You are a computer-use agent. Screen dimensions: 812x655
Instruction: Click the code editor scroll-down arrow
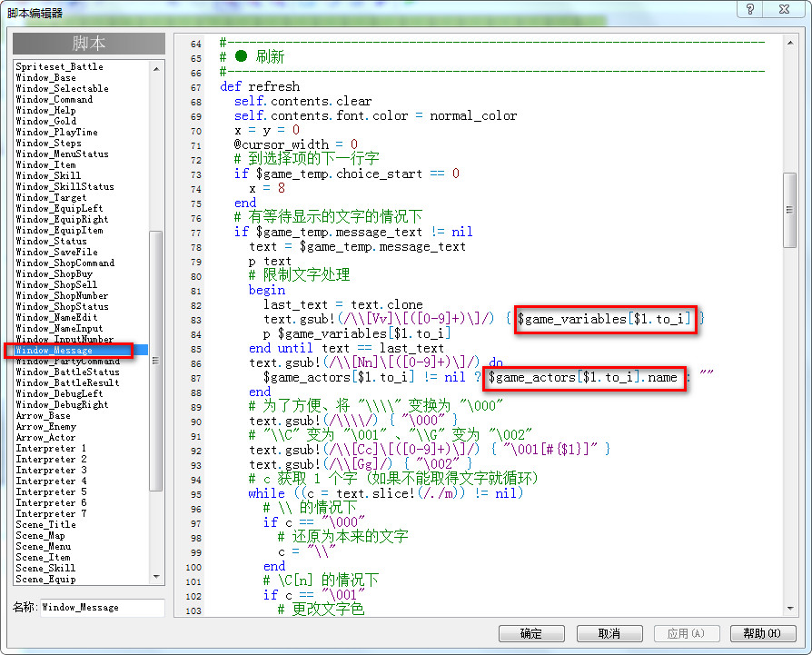click(x=789, y=609)
